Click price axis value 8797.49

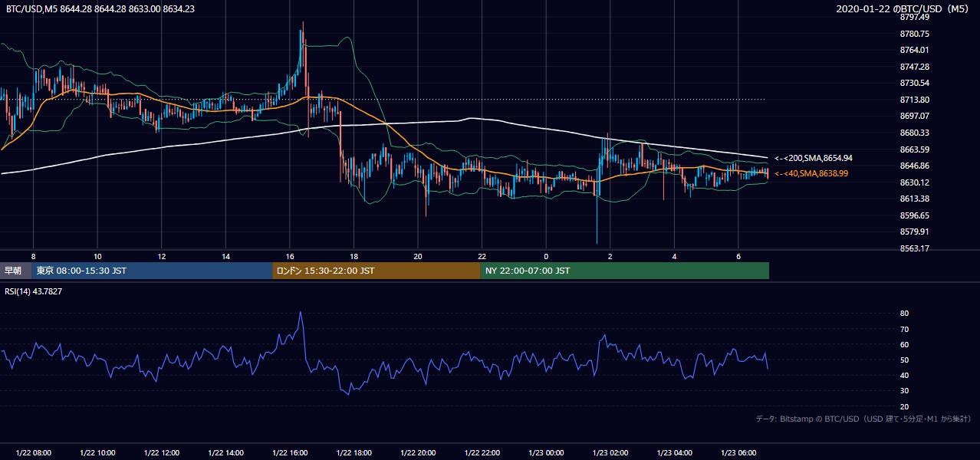915,17
